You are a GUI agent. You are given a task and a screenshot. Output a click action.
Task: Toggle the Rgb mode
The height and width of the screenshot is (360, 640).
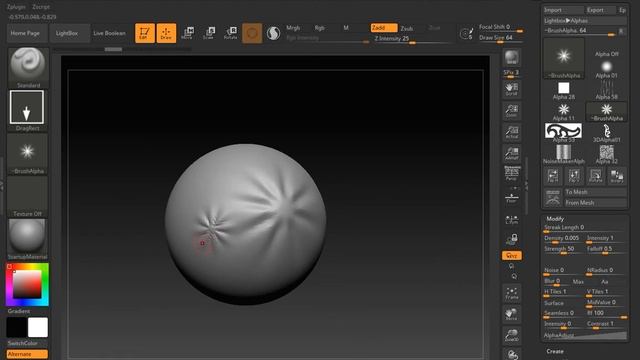[x=319, y=28]
